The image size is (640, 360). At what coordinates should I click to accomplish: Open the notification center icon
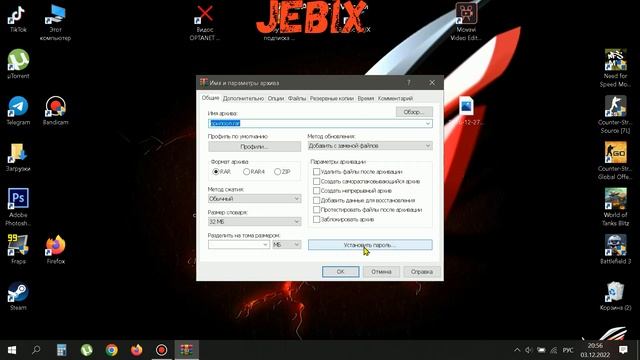coord(623,350)
